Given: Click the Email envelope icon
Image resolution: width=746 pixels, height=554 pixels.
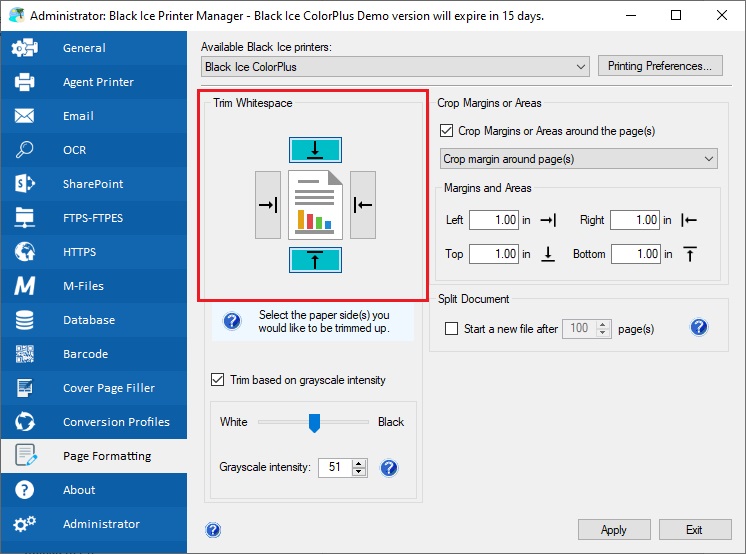Looking at the screenshot, I should point(25,116).
